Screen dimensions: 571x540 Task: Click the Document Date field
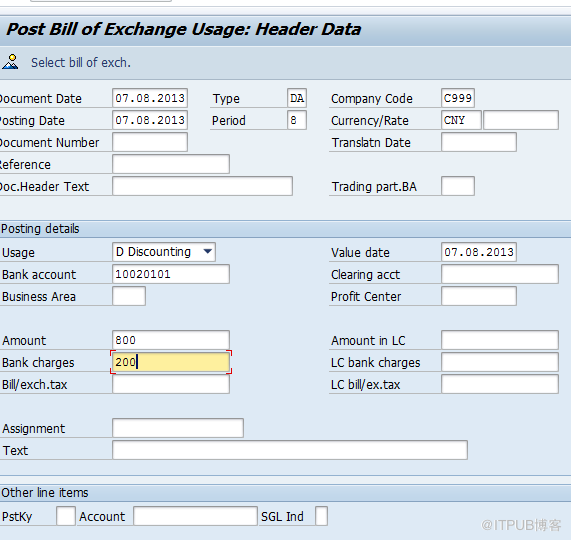coord(150,98)
